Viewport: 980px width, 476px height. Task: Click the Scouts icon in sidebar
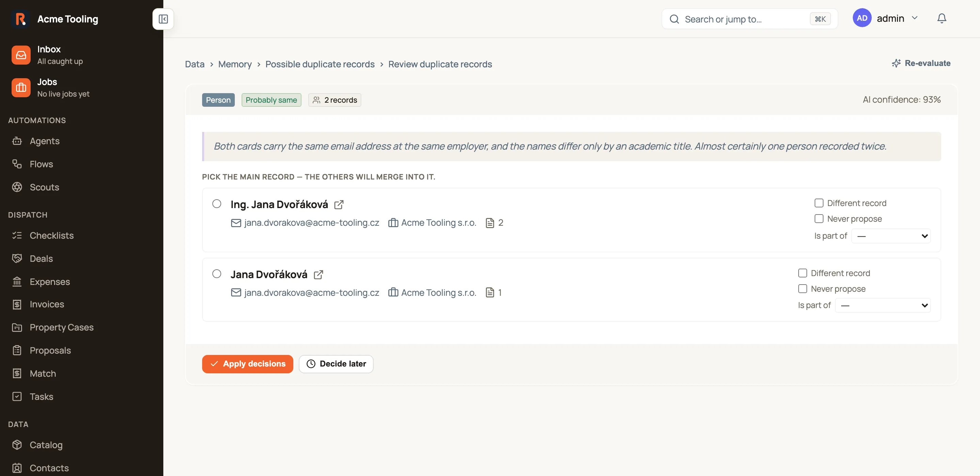(17, 187)
